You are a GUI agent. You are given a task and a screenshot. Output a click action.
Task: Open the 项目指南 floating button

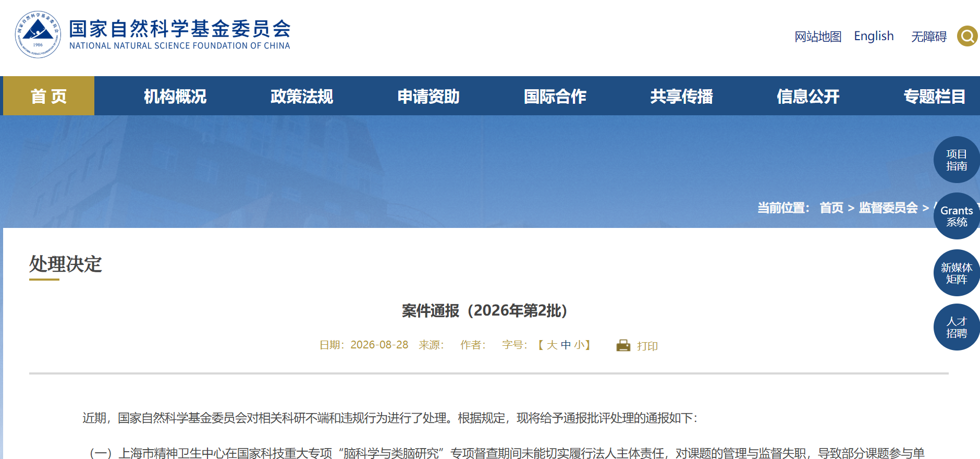pyautogui.click(x=957, y=160)
